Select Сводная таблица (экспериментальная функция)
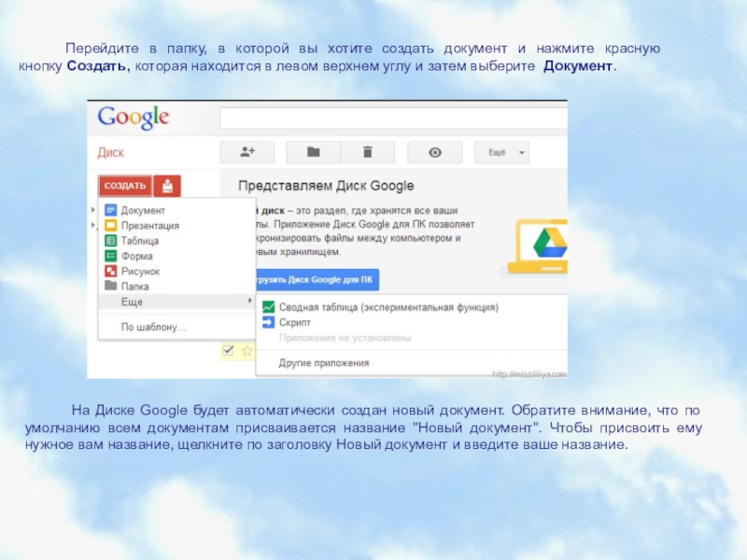 (x=412, y=308)
